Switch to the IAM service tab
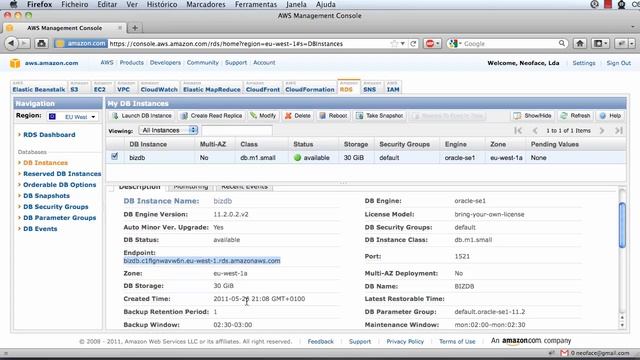The height and width of the screenshot is (360, 640). 393,87
